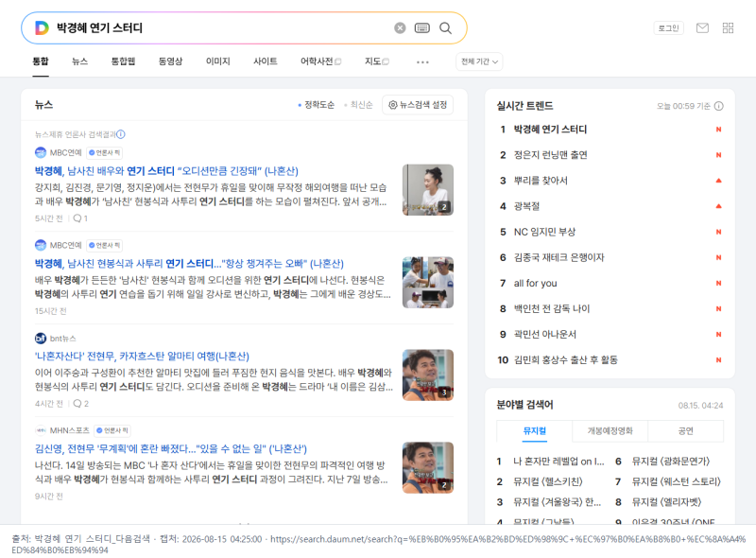Open ranking 뮤지컬 〈웨스턴 스토리〉
Image resolution: width=756 pixels, height=558 pixels.
[x=676, y=481]
